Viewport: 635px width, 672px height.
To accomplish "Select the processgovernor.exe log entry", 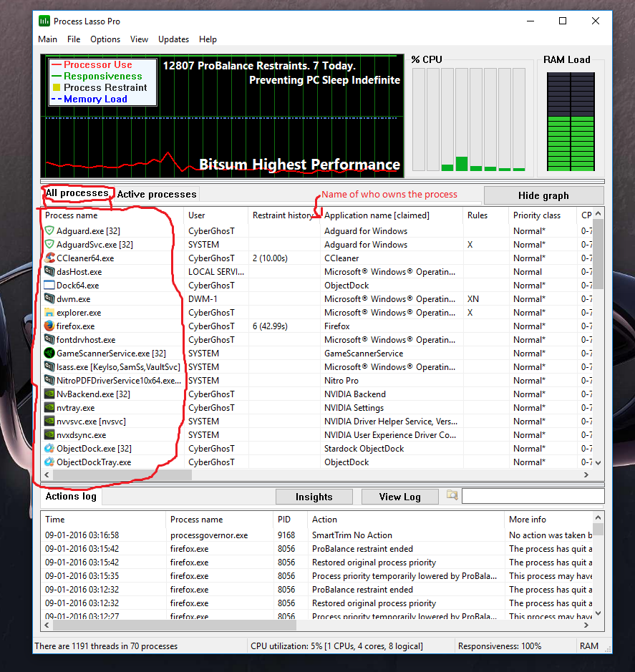I will point(316,535).
